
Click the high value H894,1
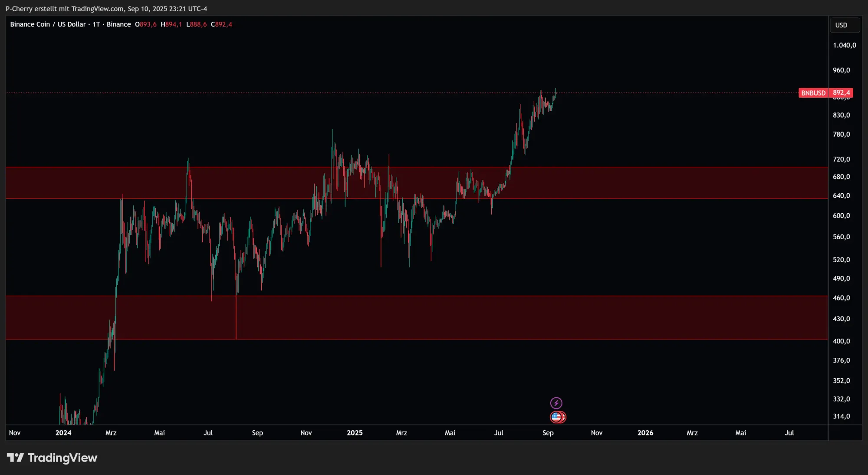click(171, 24)
